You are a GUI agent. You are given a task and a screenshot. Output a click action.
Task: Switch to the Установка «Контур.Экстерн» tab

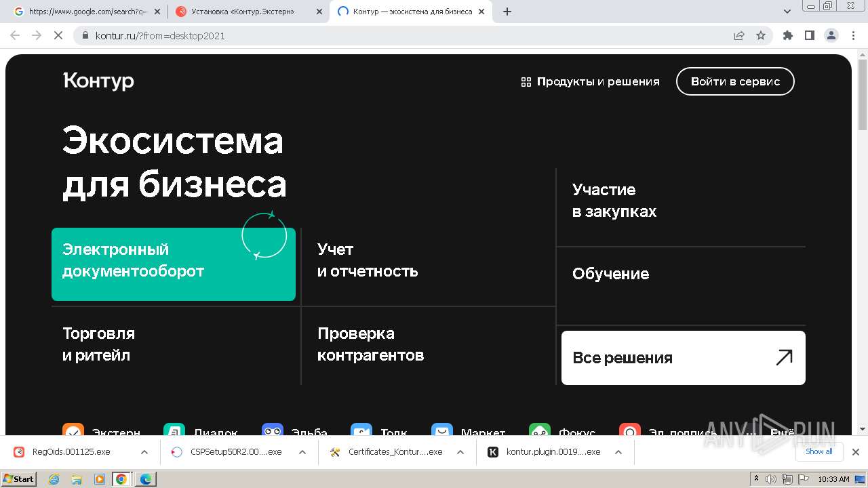point(248,12)
